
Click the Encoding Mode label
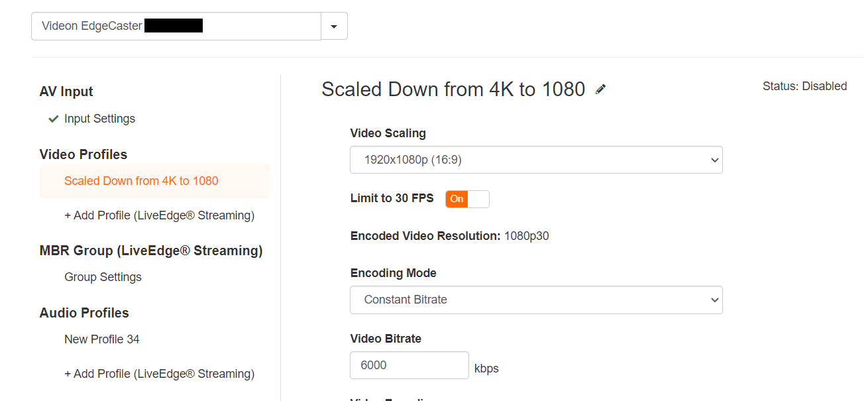(393, 273)
